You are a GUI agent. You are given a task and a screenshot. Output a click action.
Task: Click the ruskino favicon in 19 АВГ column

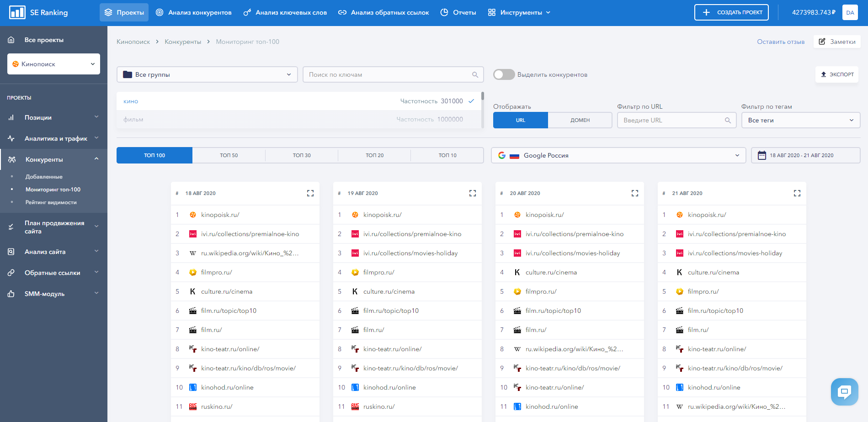click(355, 406)
